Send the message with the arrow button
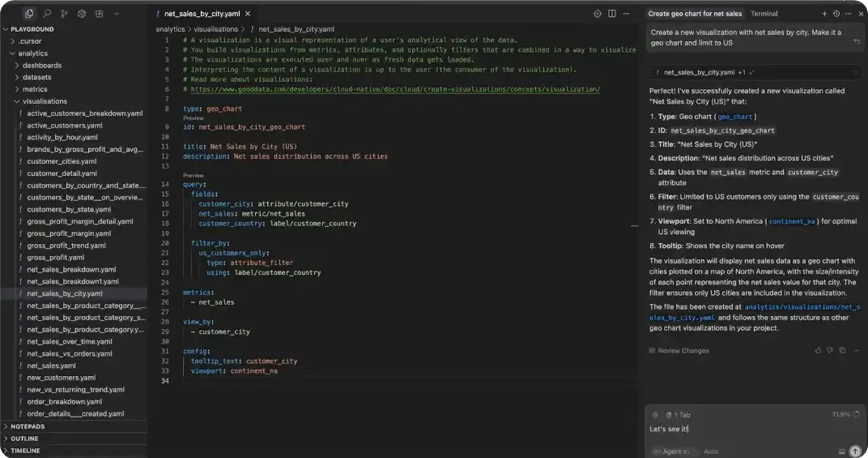Screen dimensions: 868x458 (x=856, y=450)
